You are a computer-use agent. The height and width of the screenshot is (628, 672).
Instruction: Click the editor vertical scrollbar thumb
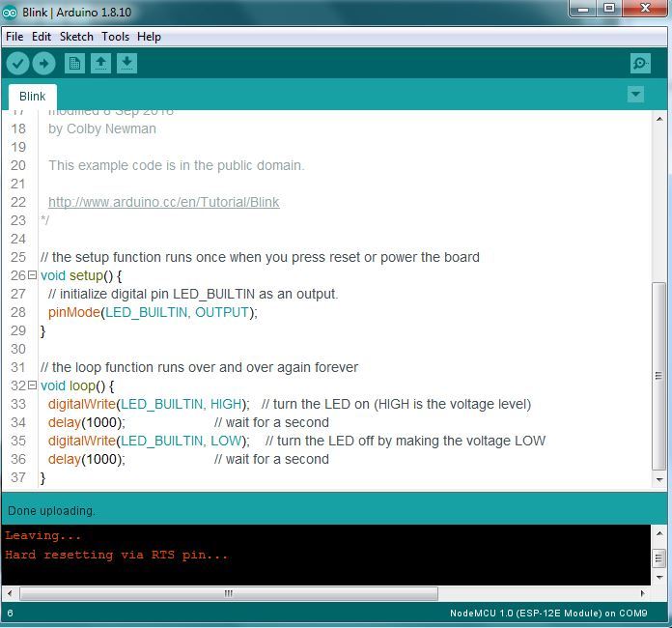click(659, 376)
